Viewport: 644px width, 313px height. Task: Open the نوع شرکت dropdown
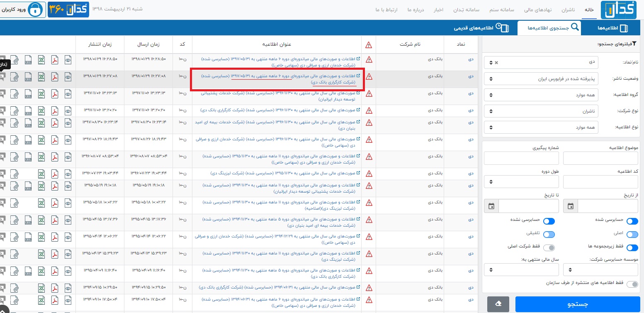click(x=541, y=111)
